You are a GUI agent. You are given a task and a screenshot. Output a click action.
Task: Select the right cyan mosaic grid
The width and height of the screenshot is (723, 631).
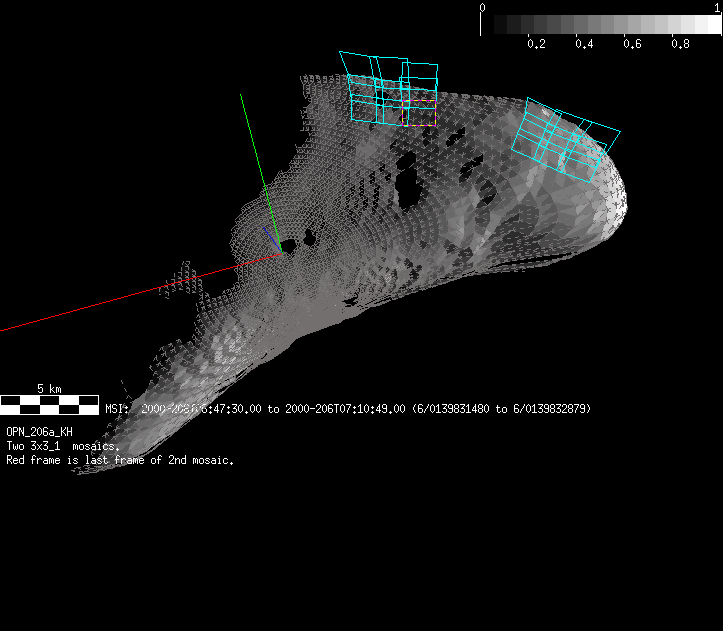[x=565, y=138]
